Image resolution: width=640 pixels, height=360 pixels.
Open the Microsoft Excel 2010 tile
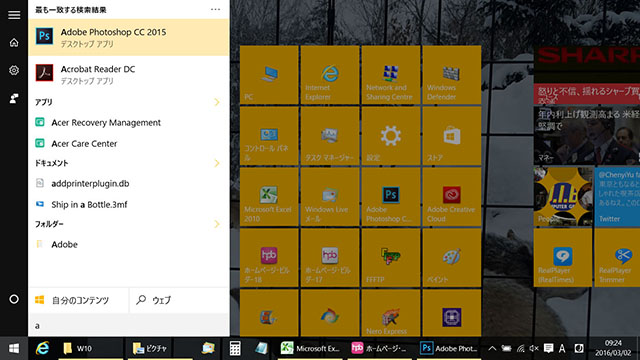pos(269,197)
